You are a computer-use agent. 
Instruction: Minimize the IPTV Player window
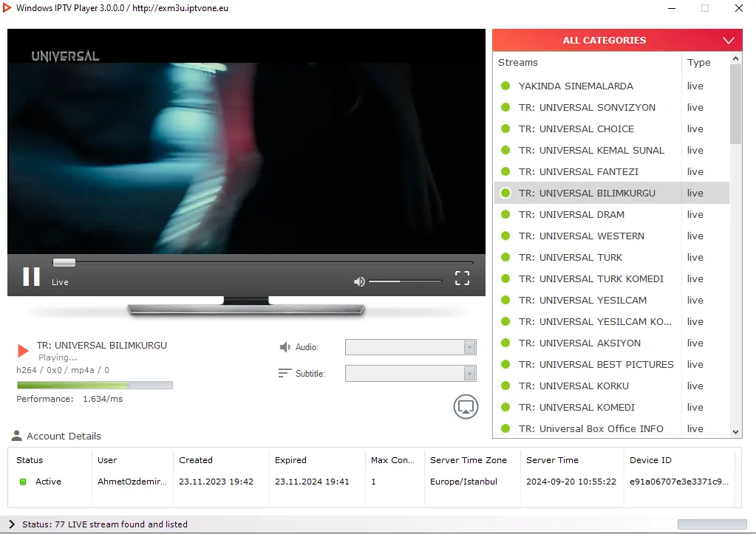coord(671,8)
